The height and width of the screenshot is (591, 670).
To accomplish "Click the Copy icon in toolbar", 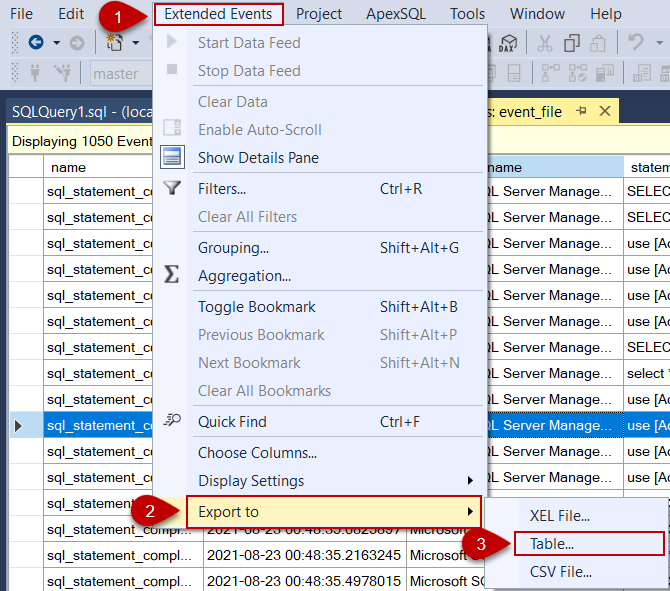I will 572,43.
